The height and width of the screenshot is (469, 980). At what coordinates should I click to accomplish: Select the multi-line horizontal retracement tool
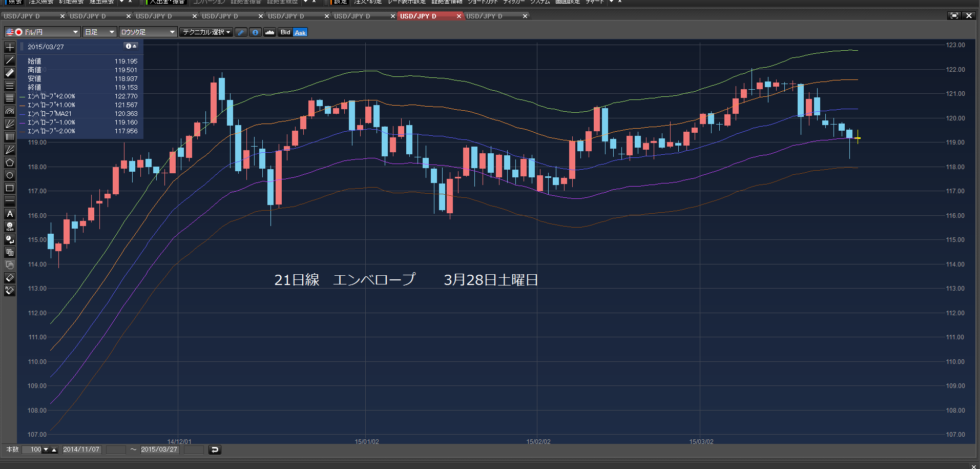[10, 98]
